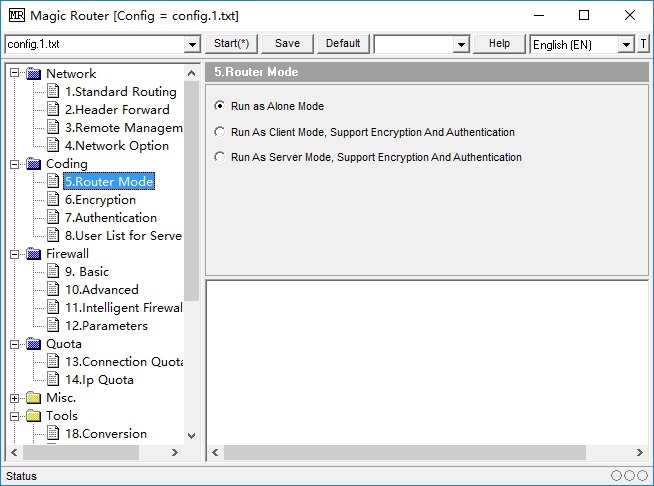
Task: Collapse the Coding tree node
Action: 15,164
